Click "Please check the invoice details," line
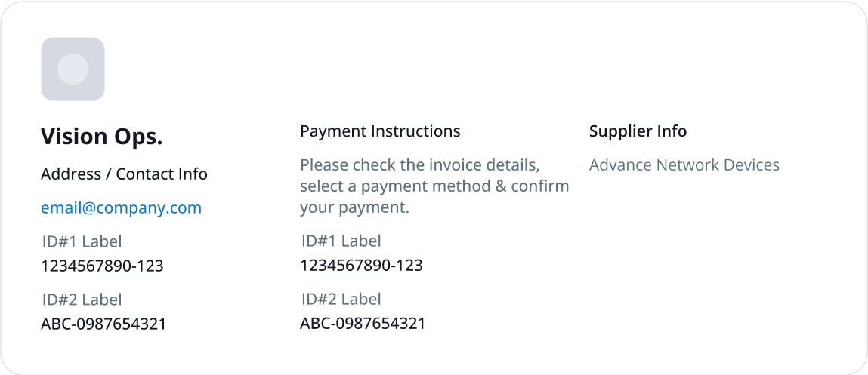Viewport: 868px width, 375px height. [419, 164]
